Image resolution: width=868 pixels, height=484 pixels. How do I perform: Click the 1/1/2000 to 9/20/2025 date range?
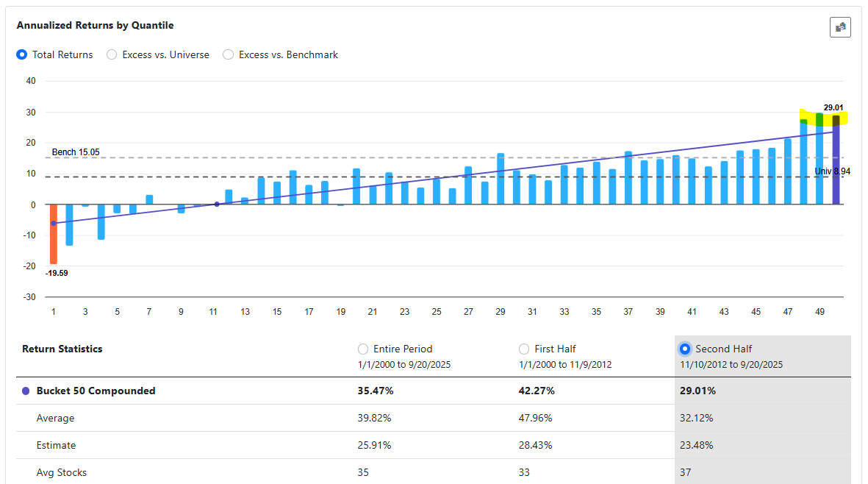click(404, 365)
